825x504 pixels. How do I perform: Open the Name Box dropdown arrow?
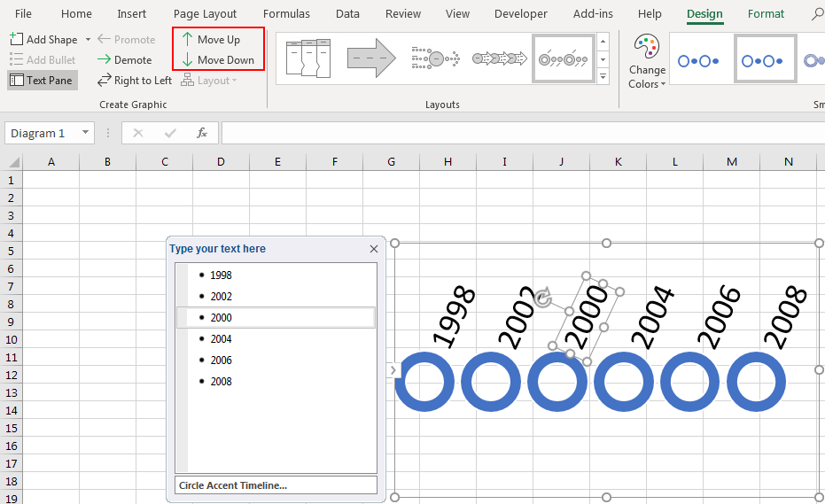[x=85, y=133]
